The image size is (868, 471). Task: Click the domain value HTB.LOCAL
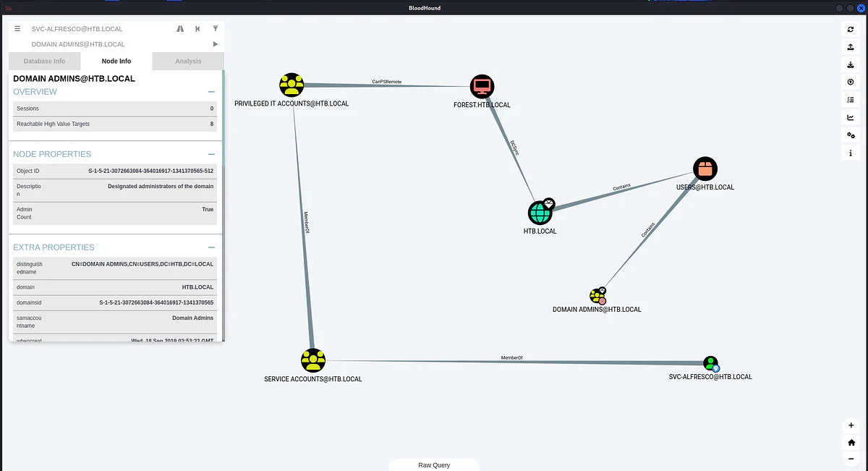pyautogui.click(x=197, y=287)
